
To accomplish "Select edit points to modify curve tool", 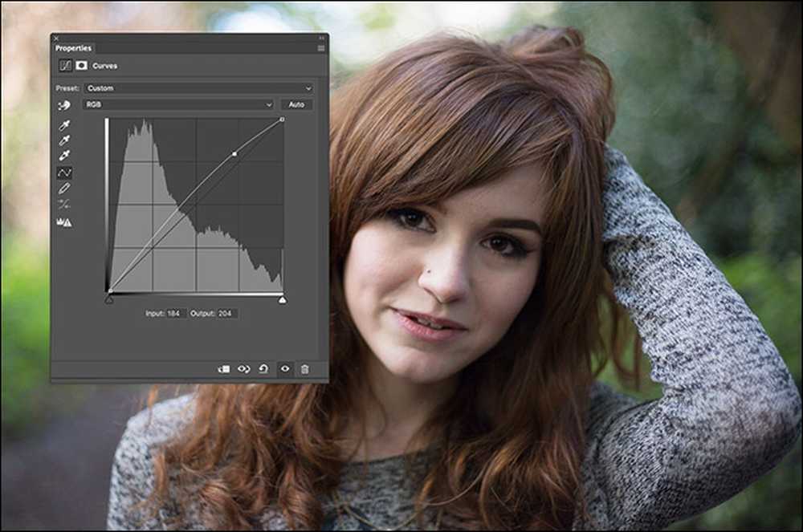I will (x=64, y=173).
